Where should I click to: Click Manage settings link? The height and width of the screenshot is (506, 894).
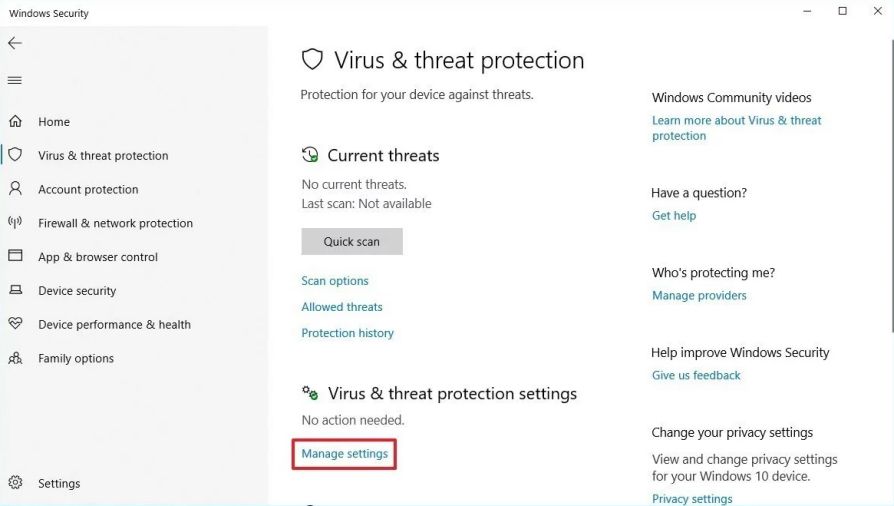tap(344, 454)
